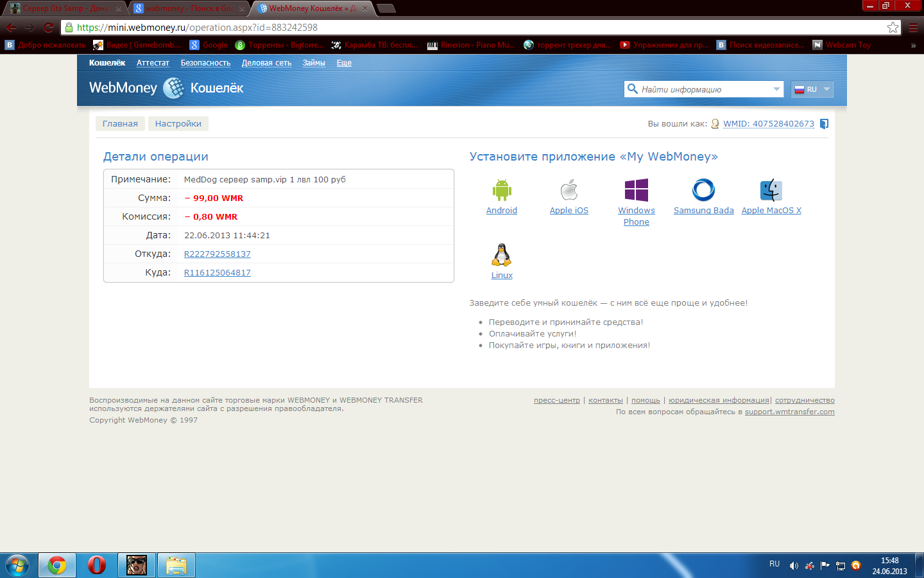Open помощь footer link

click(646, 400)
